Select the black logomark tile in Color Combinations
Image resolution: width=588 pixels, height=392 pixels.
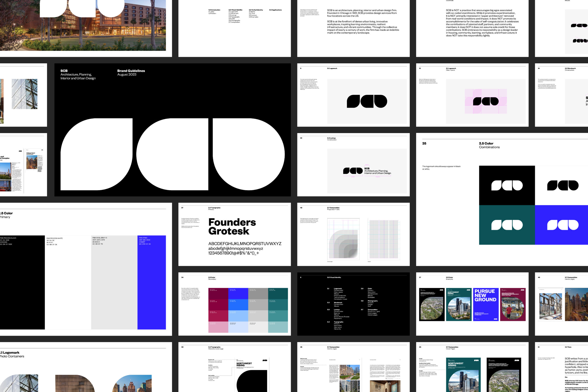[507, 185]
